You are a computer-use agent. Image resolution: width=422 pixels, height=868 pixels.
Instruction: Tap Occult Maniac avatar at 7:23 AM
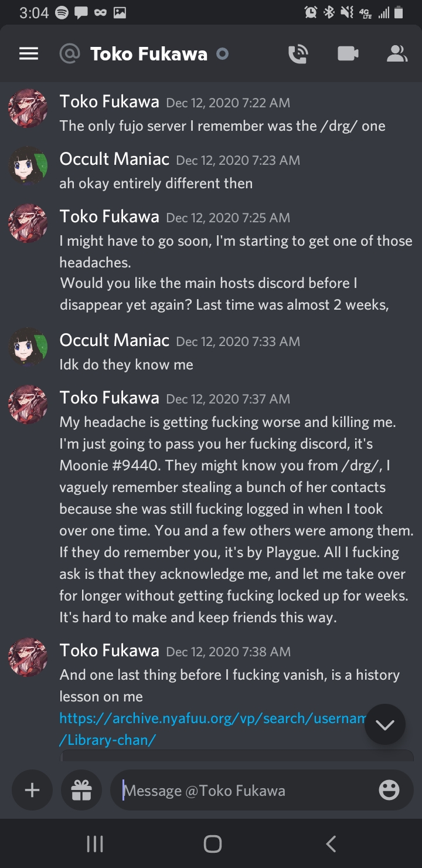28,166
